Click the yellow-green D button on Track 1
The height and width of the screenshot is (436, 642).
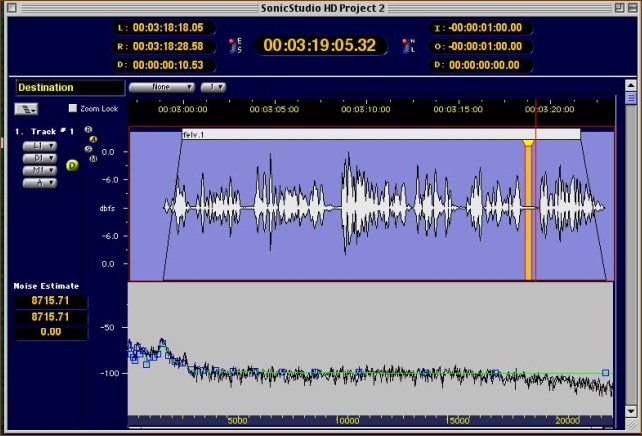[x=72, y=165]
